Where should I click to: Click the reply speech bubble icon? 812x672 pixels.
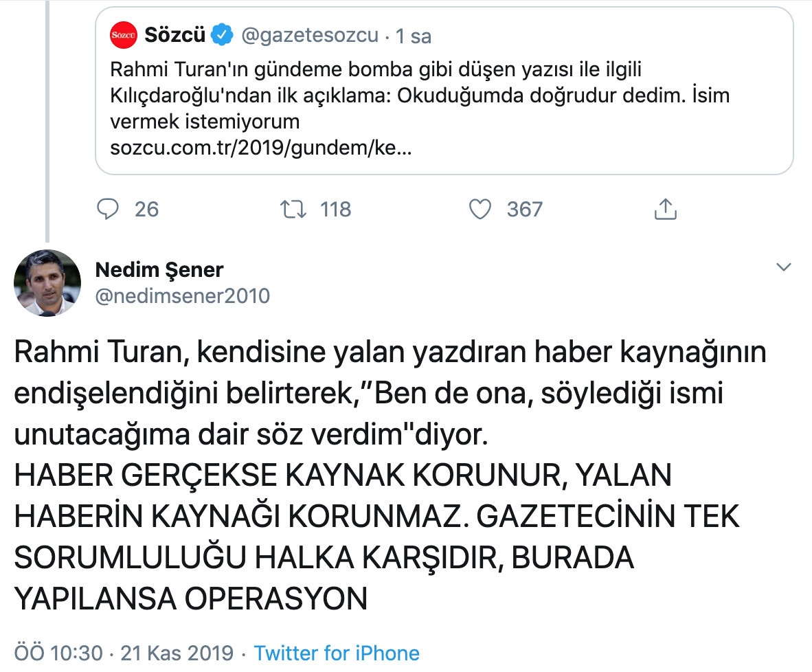coord(108,210)
